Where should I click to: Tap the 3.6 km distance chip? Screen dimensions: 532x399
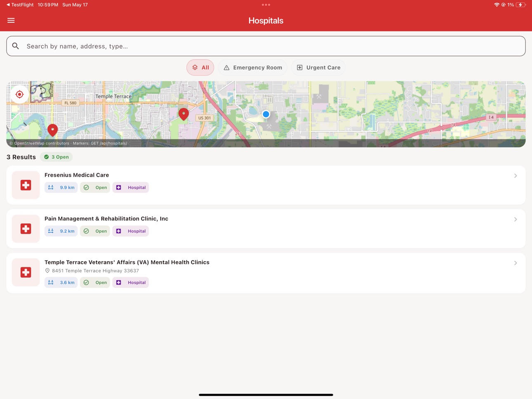point(61,283)
